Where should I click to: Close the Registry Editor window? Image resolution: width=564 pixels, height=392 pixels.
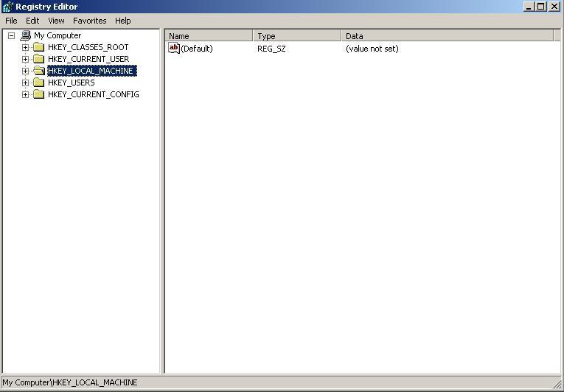point(554,7)
